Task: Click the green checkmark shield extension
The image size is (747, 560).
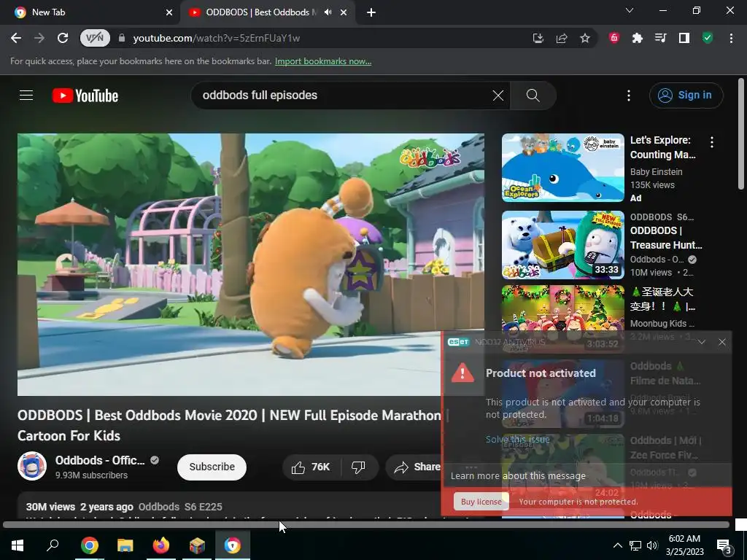Action: (708, 38)
